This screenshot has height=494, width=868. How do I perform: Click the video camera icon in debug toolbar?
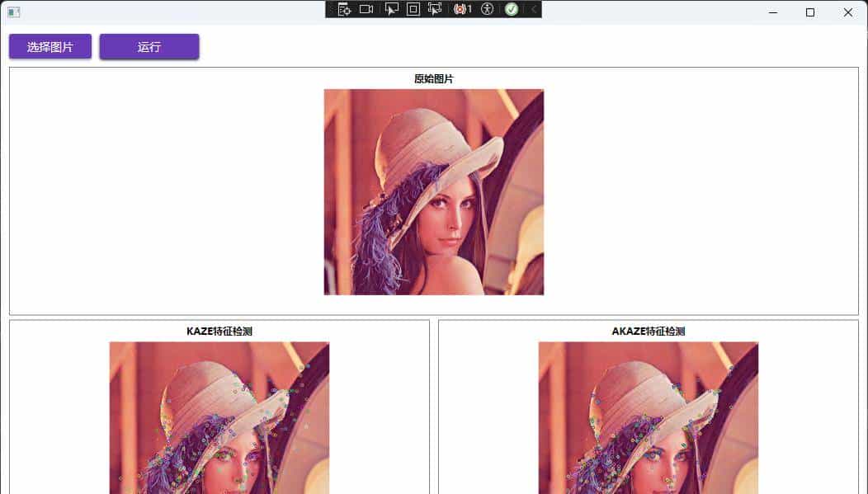click(x=366, y=9)
